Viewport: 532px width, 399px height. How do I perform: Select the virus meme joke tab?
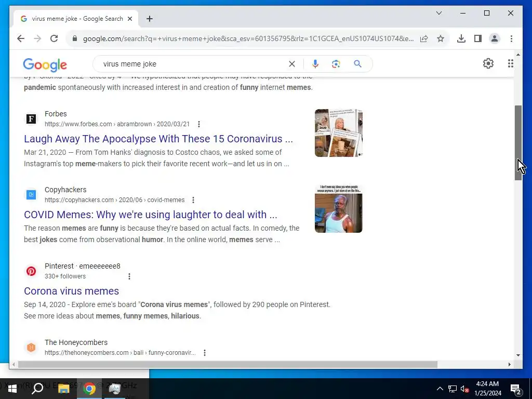[x=77, y=19]
